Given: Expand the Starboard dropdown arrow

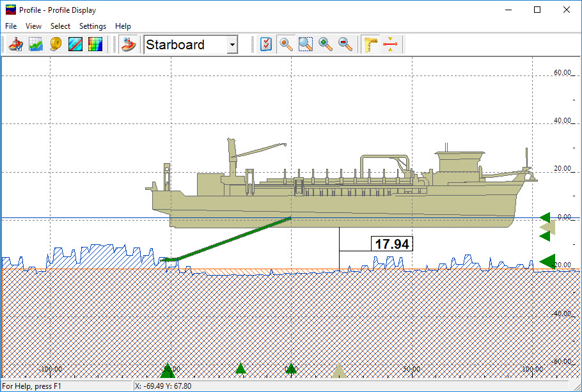Looking at the screenshot, I should pyautogui.click(x=232, y=45).
